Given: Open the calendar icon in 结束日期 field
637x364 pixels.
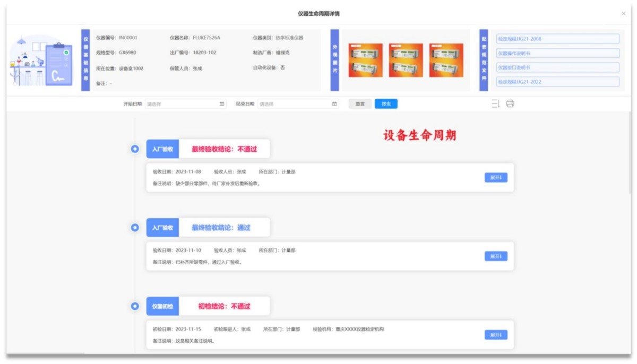Looking at the screenshot, I should (334, 103).
